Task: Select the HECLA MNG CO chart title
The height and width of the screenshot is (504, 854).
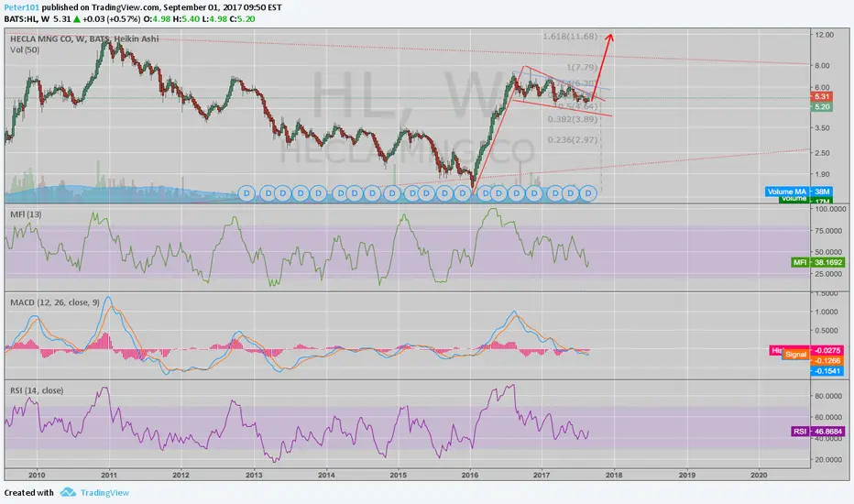Action: tap(84, 38)
